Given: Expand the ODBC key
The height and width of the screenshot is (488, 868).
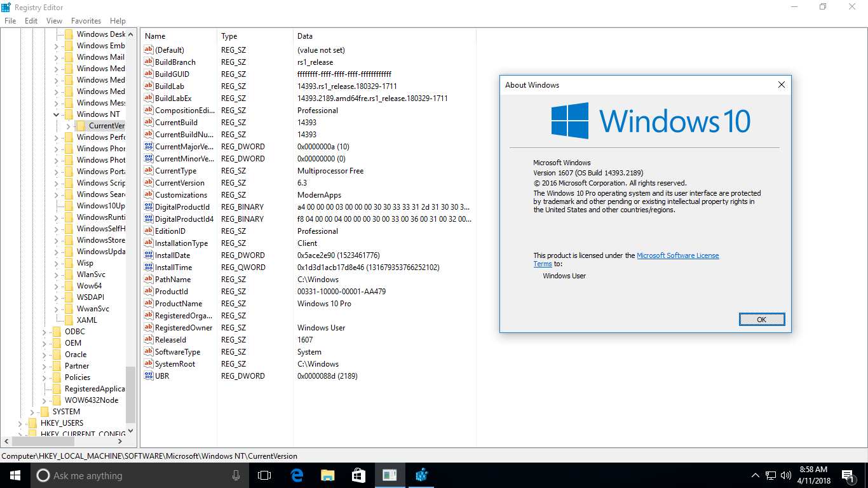Looking at the screenshot, I should 44,332.
